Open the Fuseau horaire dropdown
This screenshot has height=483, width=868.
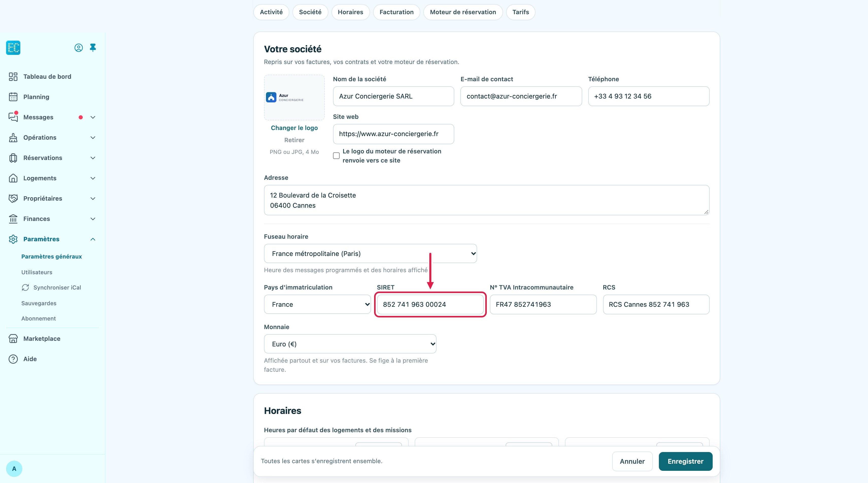(370, 253)
